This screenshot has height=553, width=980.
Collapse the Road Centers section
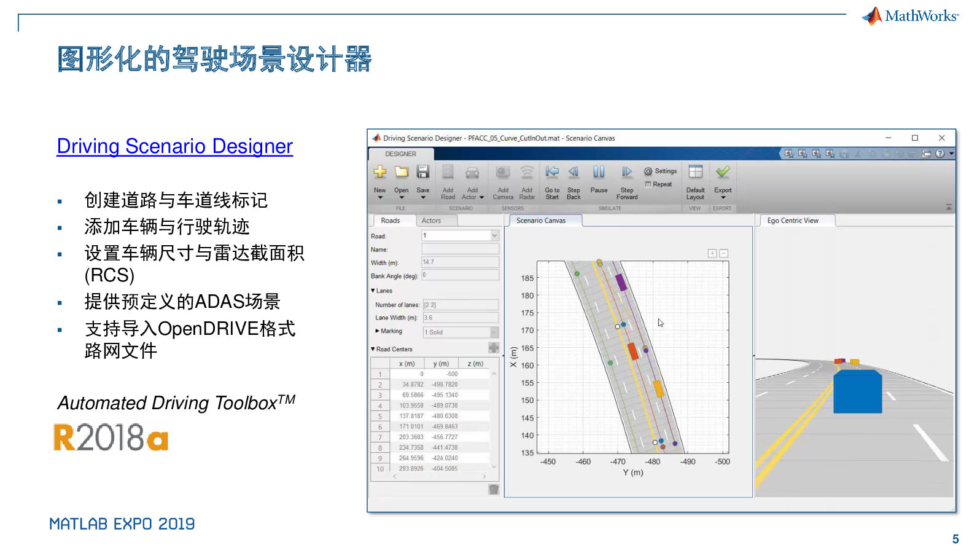pos(373,349)
